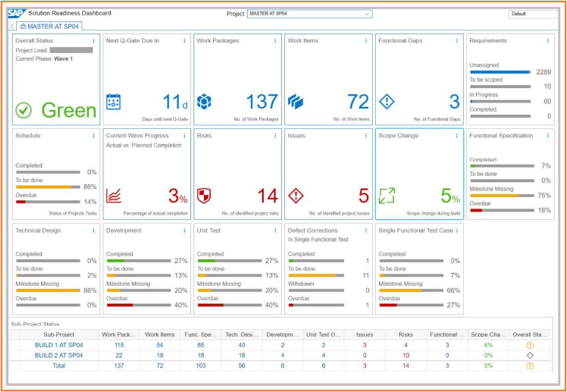Click the 137 Work Packages number
This screenshot has width=567, height=392.
pos(262,102)
